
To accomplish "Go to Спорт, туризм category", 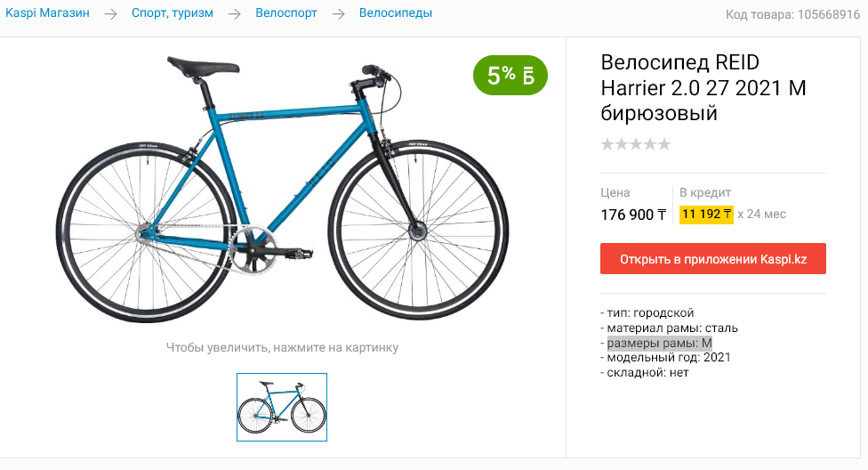I will (172, 13).
